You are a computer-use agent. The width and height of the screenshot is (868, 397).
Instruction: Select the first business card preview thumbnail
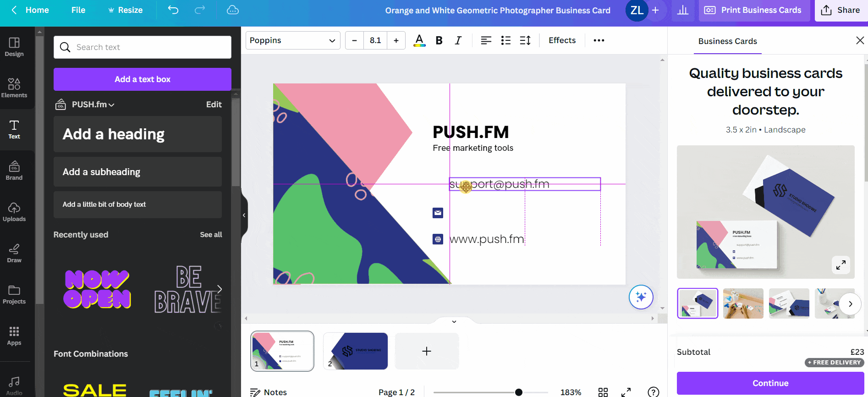[698, 303]
